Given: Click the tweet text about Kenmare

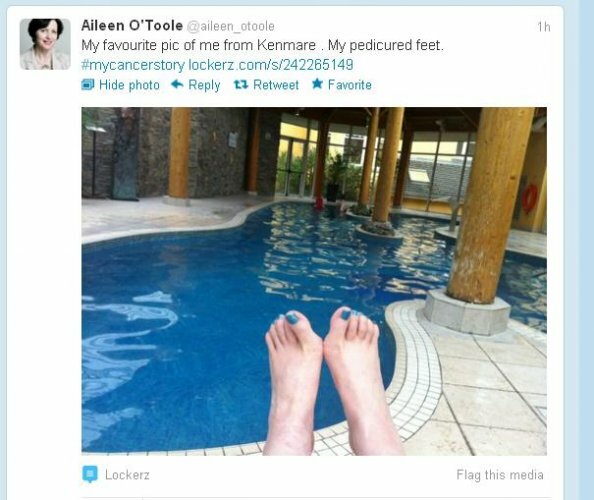Looking at the screenshot, I should [x=262, y=45].
